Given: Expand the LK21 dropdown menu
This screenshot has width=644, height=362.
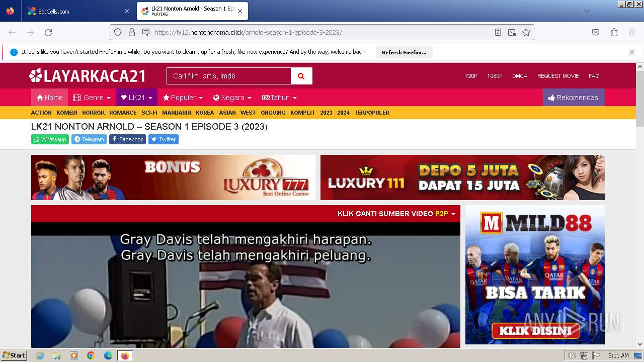Looking at the screenshot, I should (136, 98).
